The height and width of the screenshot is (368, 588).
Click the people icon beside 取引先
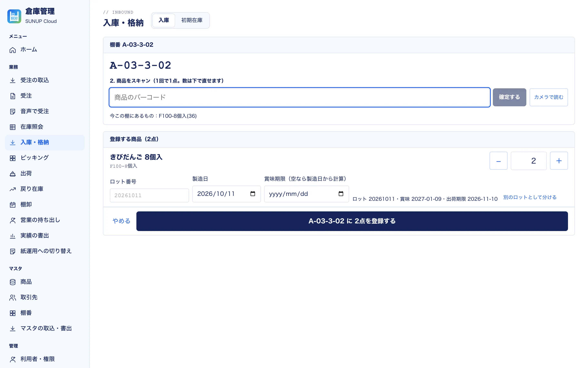coord(13,297)
